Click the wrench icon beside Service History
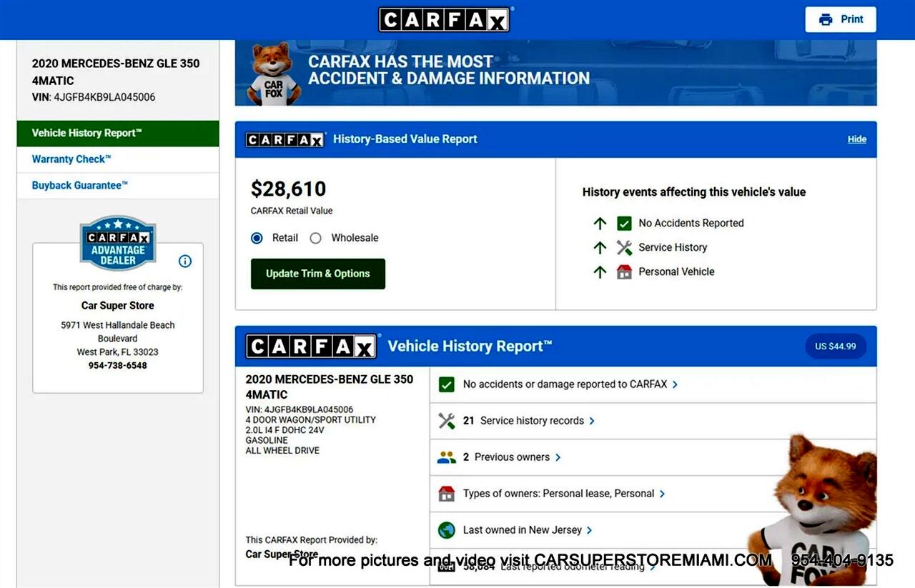This screenshot has height=588, width=915. tap(624, 247)
